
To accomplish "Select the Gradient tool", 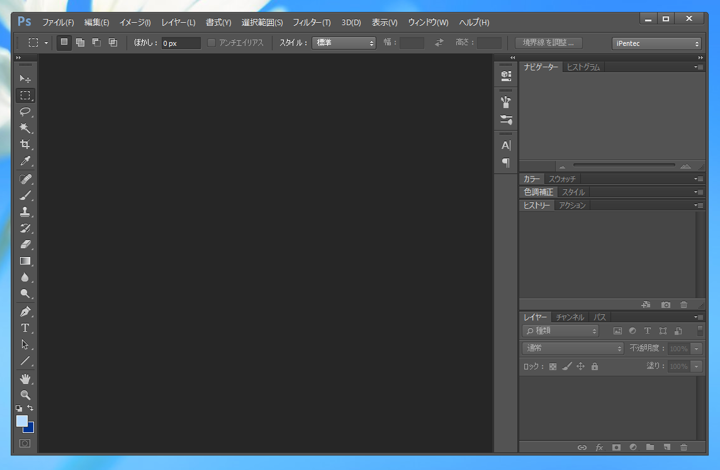I will coord(25,261).
